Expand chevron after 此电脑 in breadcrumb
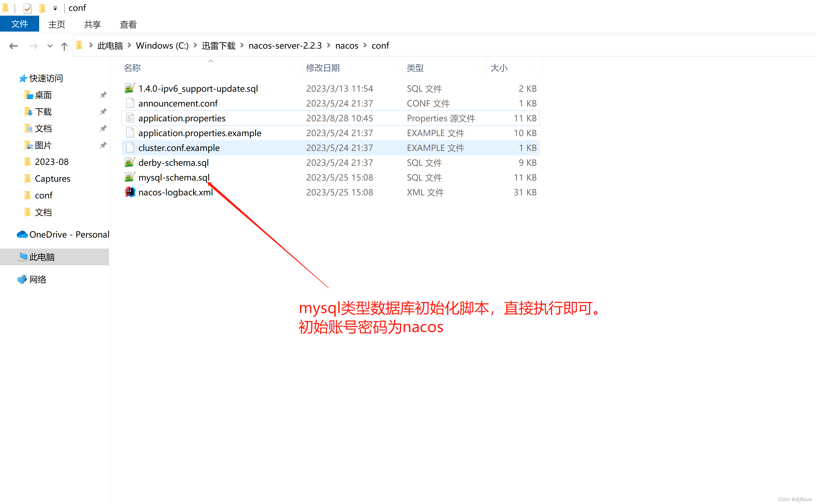This screenshot has width=816, height=504. coord(129,45)
